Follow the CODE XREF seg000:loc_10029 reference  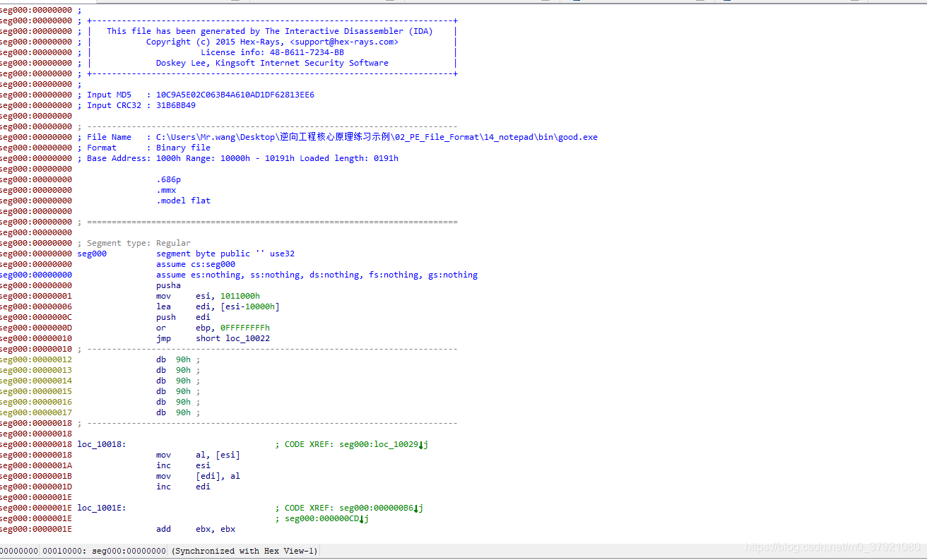(384, 444)
